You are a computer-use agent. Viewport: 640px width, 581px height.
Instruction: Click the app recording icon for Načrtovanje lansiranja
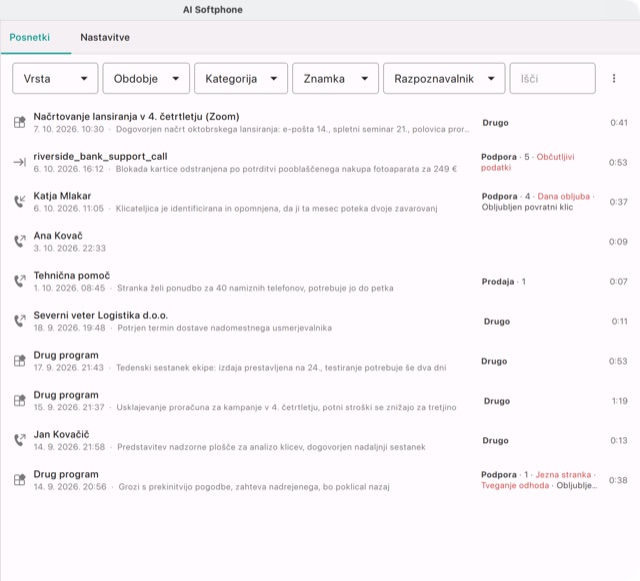20,122
